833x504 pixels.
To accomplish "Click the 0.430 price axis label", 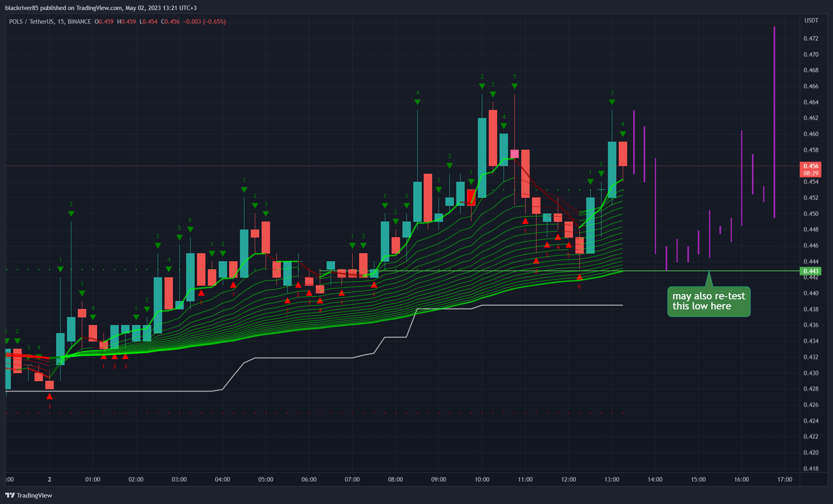I will tap(811, 373).
